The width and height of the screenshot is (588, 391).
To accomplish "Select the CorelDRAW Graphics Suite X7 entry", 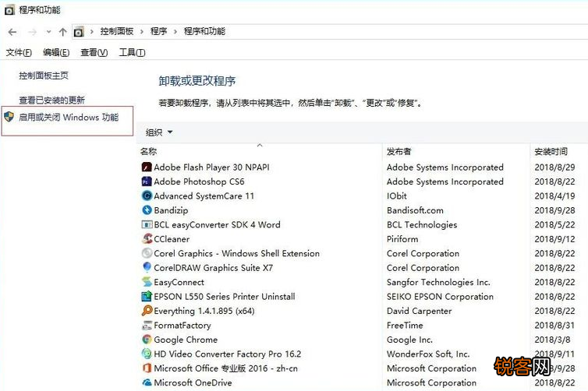I will 214,268.
